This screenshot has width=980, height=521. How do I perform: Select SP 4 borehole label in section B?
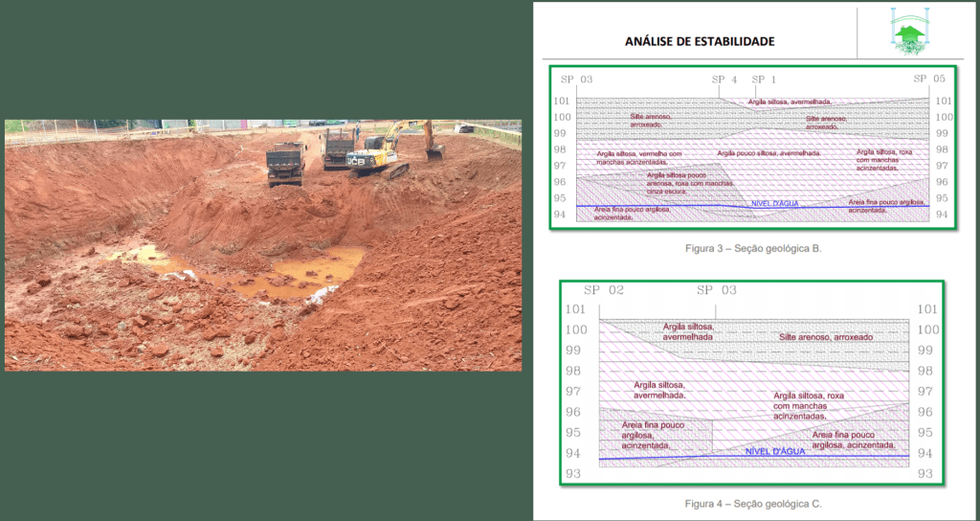coord(724,79)
